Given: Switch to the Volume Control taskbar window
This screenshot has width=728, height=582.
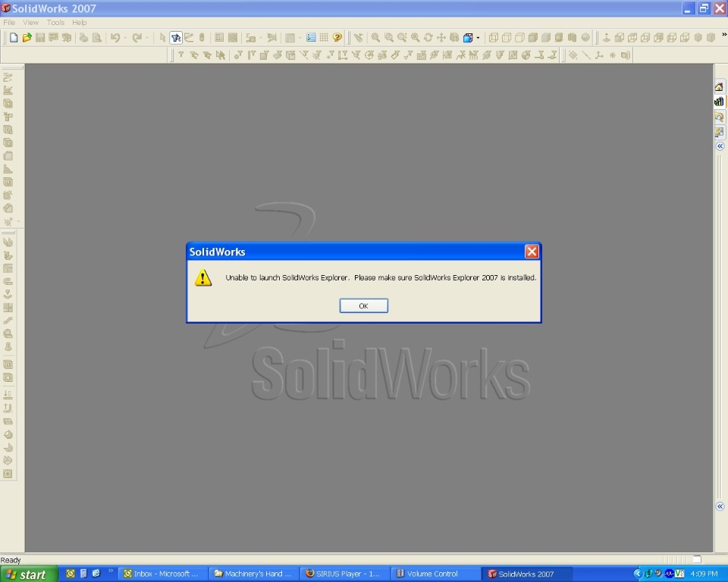Looking at the screenshot, I should [435, 574].
